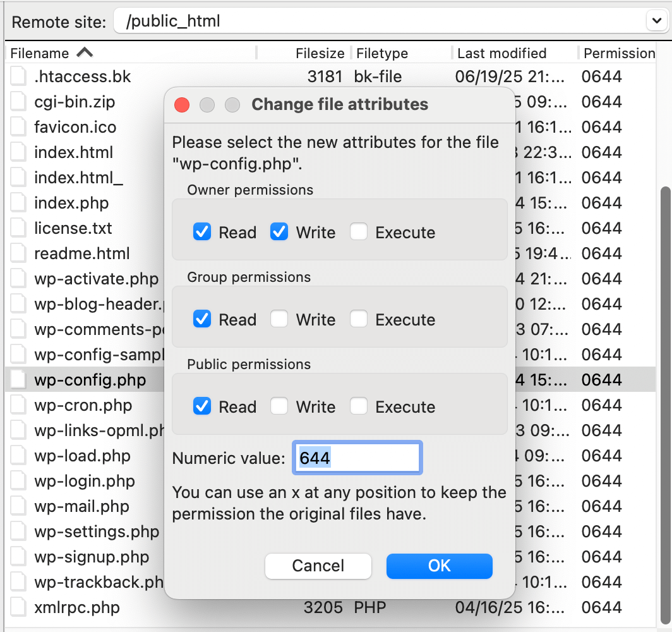Image resolution: width=672 pixels, height=632 pixels.
Task: Select the file name favicon.ico
Action: [75, 127]
